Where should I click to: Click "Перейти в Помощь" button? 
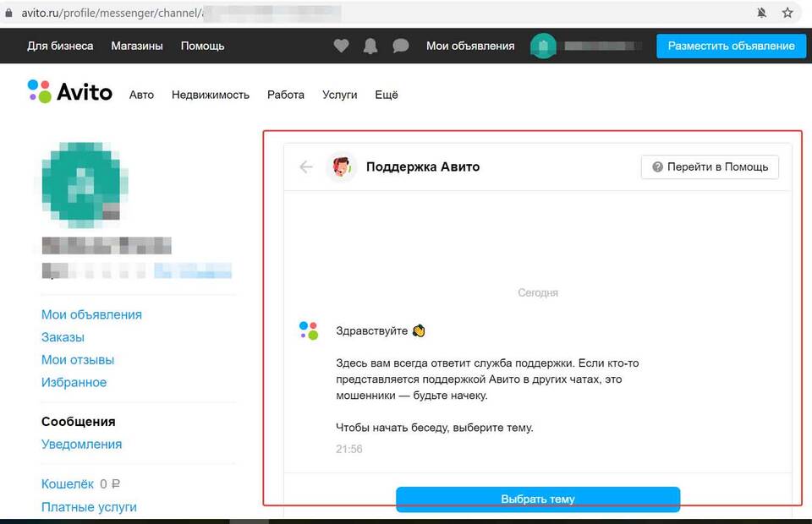tap(710, 166)
